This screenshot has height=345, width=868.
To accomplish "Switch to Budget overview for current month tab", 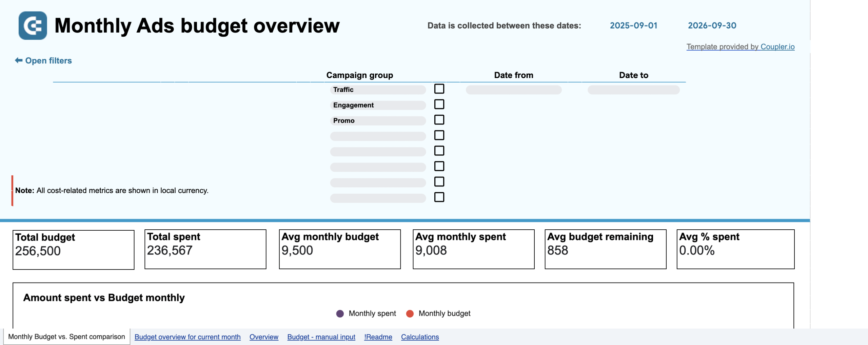I will tap(188, 337).
